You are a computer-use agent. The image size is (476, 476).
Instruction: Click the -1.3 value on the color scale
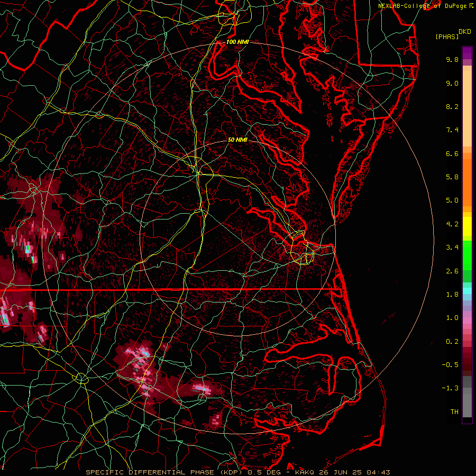(x=450, y=388)
